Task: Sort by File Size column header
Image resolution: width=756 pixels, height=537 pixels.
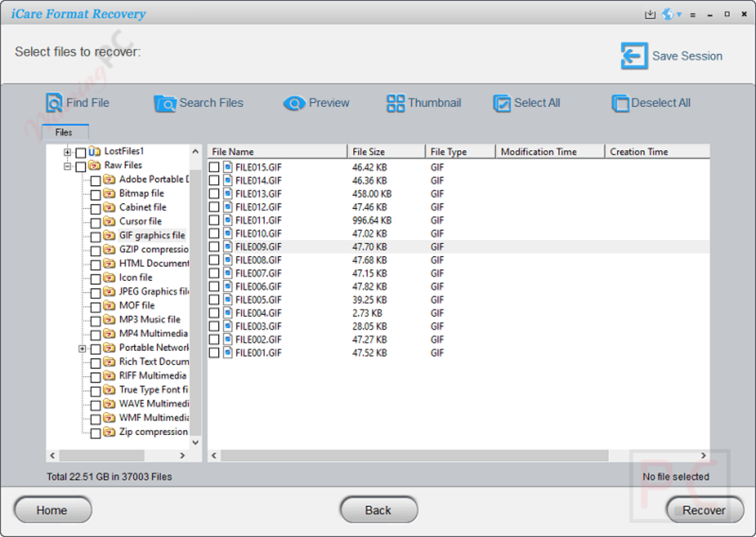Action: [x=386, y=152]
